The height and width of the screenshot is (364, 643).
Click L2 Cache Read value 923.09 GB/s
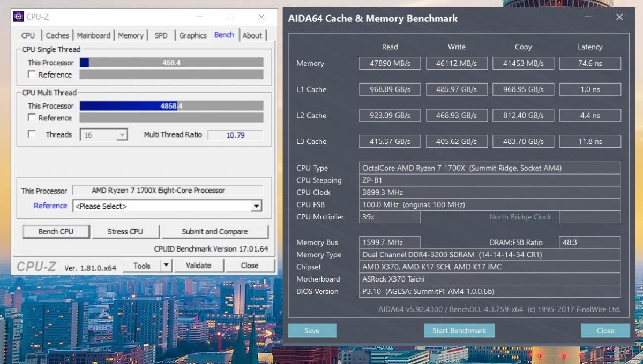click(390, 115)
